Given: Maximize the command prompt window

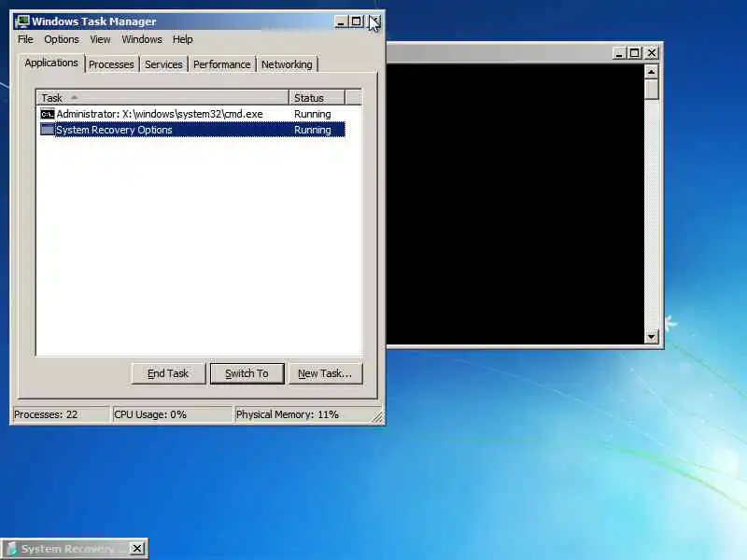Looking at the screenshot, I should [x=634, y=53].
